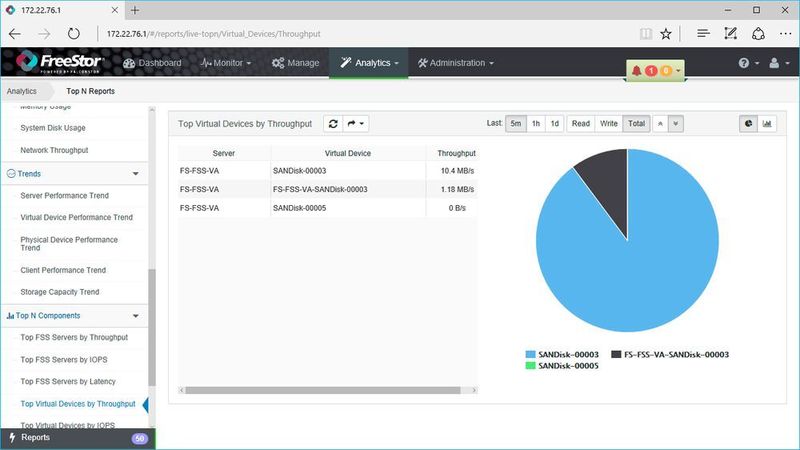Open Server Performance Trend

coord(64,195)
